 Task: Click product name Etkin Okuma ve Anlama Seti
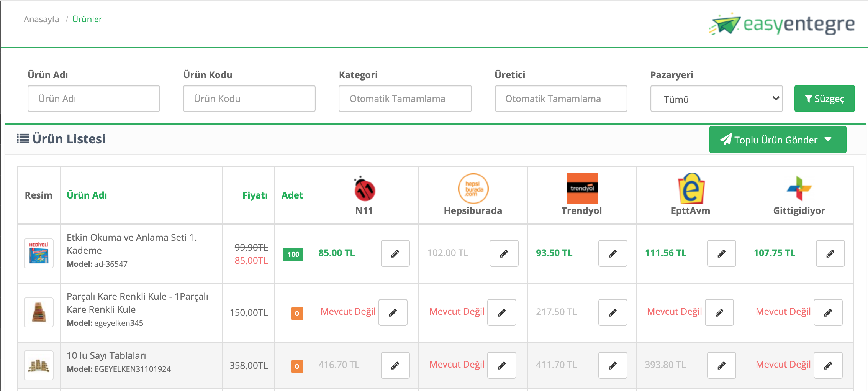pyautogui.click(x=132, y=244)
